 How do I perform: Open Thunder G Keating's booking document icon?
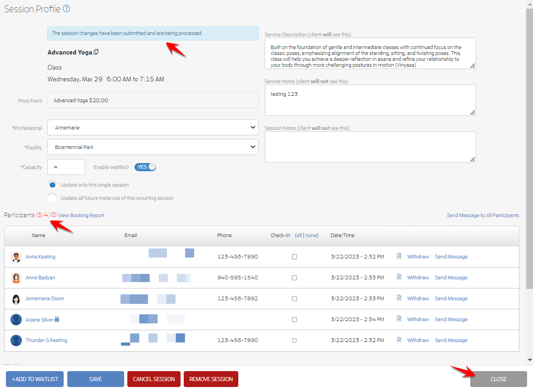point(399,340)
